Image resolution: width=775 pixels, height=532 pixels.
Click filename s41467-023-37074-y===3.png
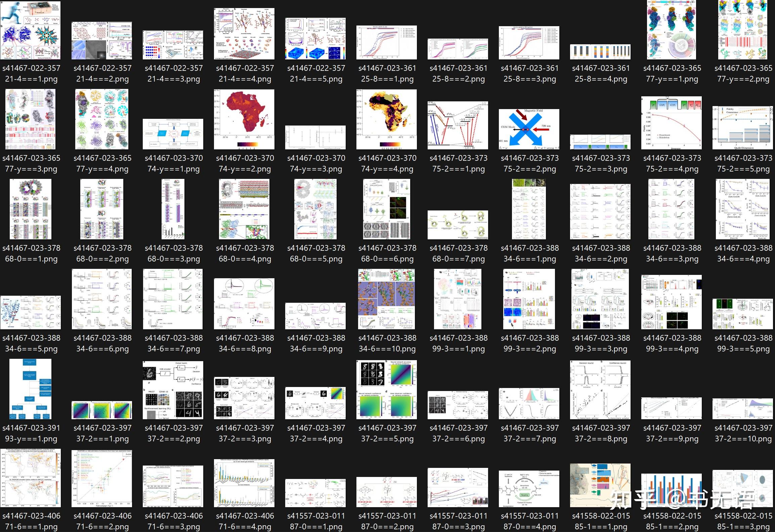pos(316,163)
